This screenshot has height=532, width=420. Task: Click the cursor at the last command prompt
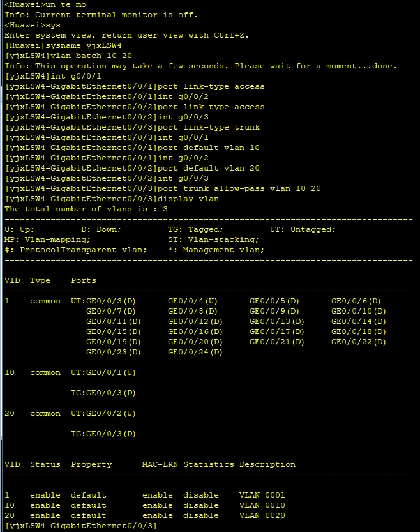tap(158, 526)
